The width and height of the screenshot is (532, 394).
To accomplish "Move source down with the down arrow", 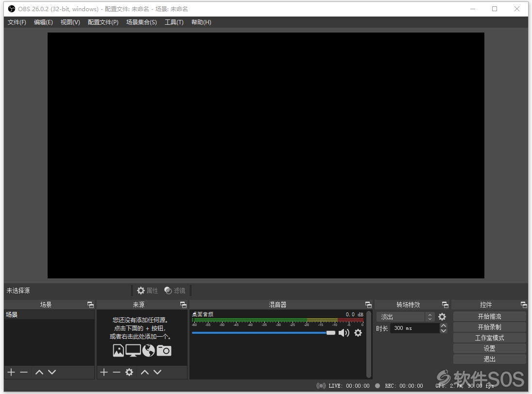I will click(x=157, y=372).
